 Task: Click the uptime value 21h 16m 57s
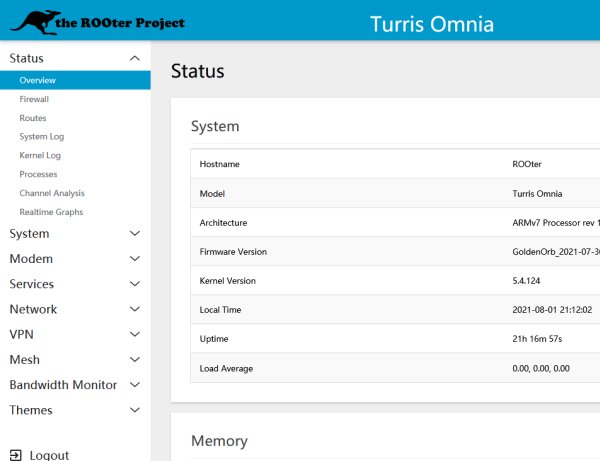click(x=537, y=339)
